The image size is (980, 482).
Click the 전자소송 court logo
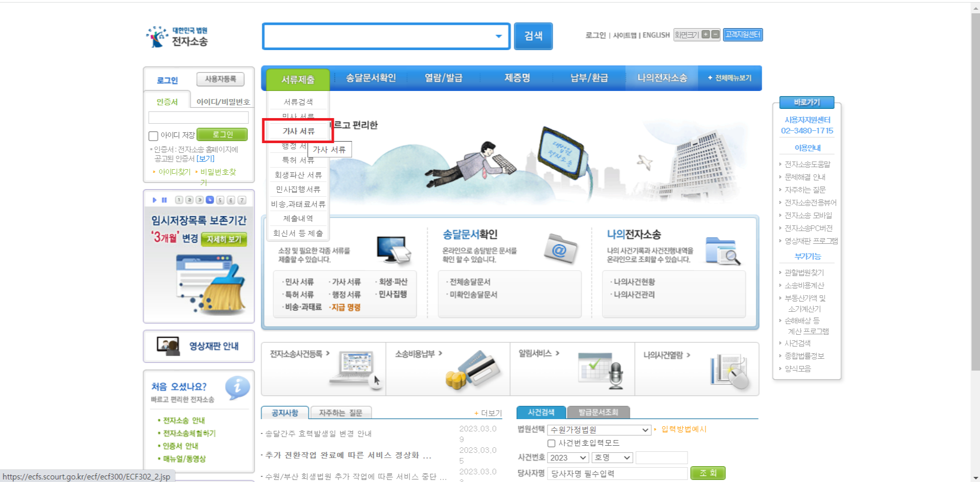click(177, 37)
